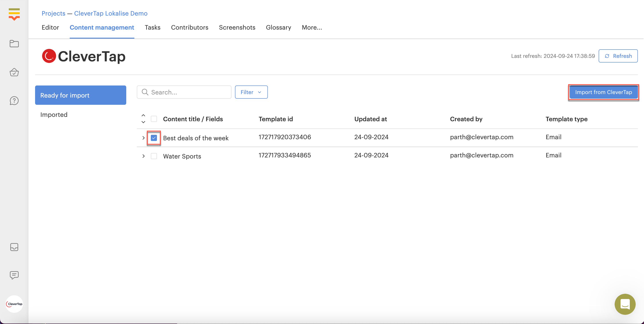
Task: Open the help question mark icon
Action: coord(14,100)
